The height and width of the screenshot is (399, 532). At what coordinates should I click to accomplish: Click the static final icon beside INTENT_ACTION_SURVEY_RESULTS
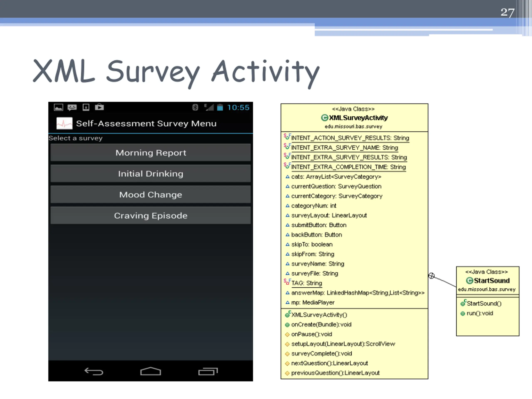click(287, 137)
